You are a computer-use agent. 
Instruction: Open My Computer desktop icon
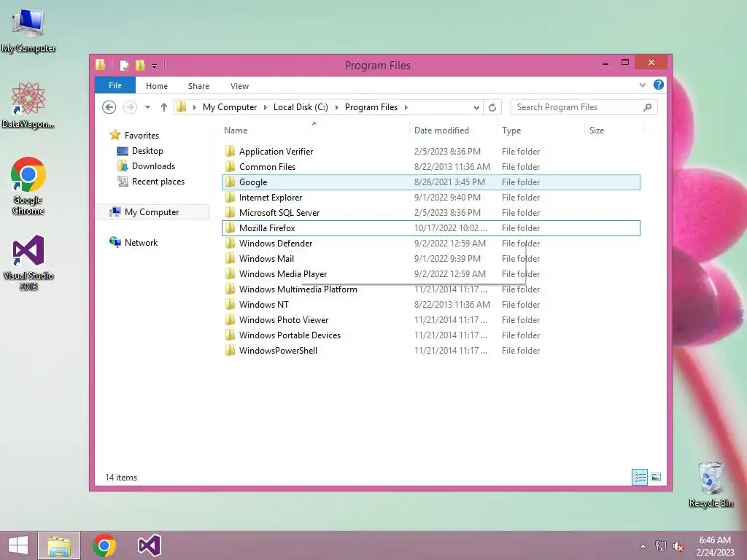28,31
